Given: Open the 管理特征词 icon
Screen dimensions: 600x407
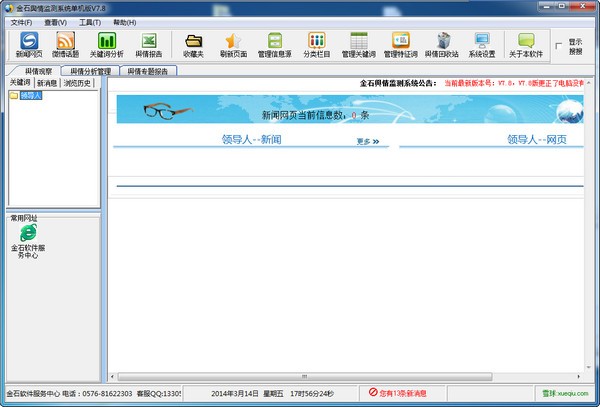Looking at the screenshot, I should pyautogui.click(x=401, y=45).
